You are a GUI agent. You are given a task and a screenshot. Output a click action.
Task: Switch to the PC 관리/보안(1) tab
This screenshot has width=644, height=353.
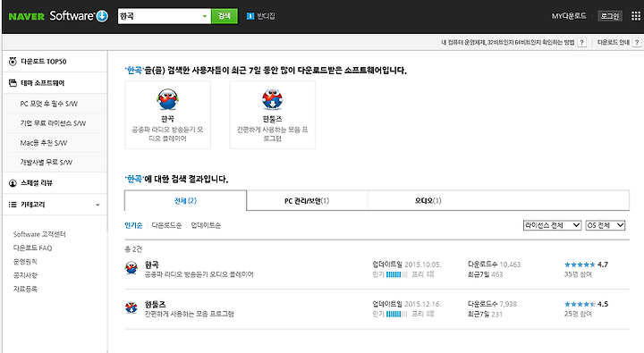(x=307, y=201)
